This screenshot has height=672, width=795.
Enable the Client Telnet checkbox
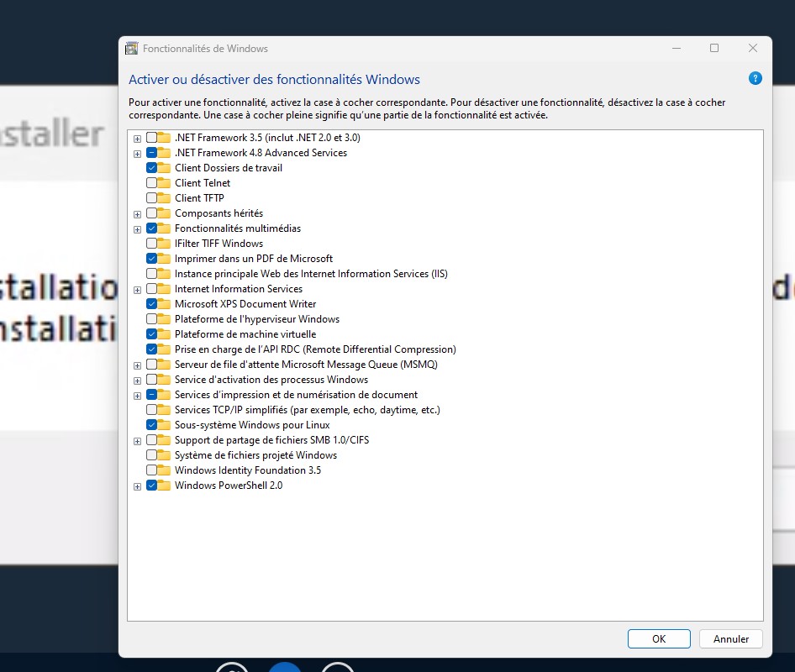click(151, 183)
